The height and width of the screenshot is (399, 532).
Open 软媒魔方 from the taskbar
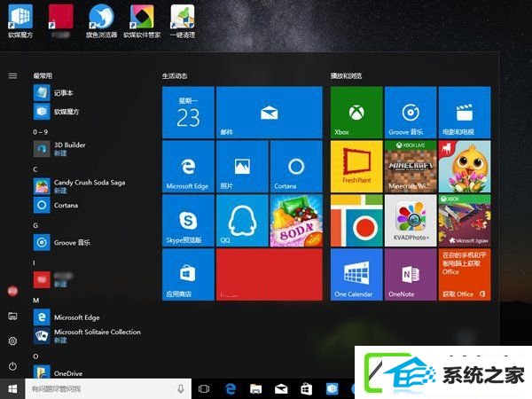point(332,389)
